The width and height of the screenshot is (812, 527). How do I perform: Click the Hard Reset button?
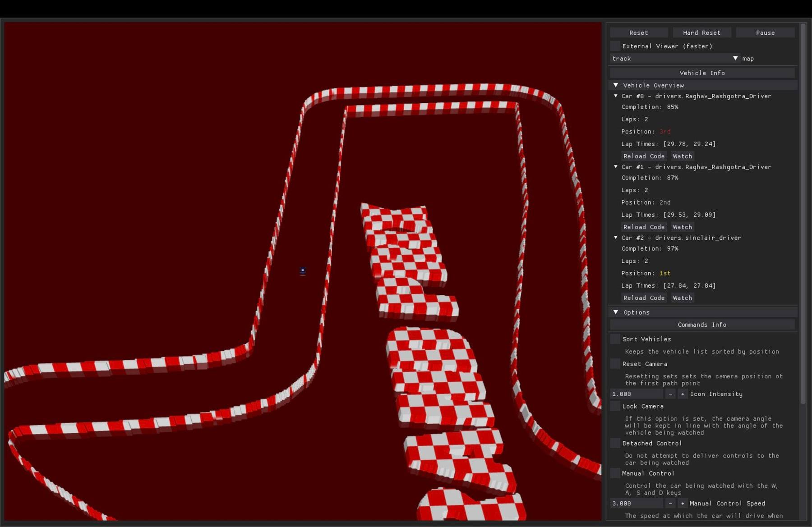point(701,32)
